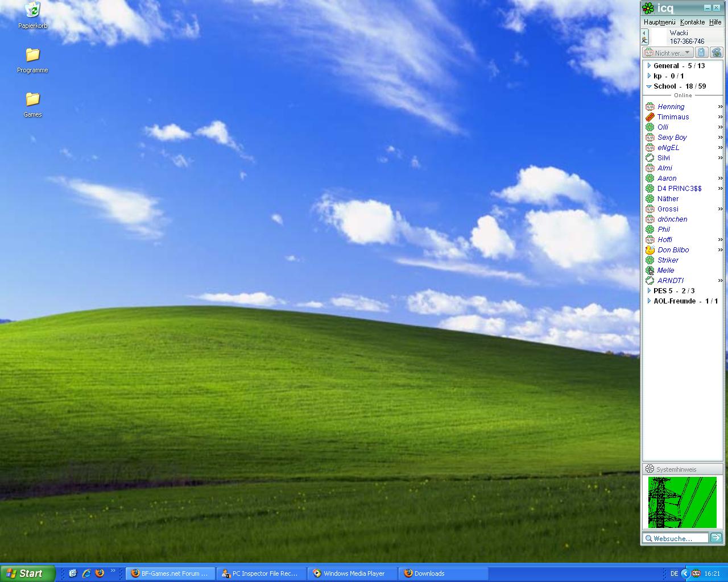Click the status icon beside Silvi
This screenshot has width=728, height=582.
pos(650,158)
